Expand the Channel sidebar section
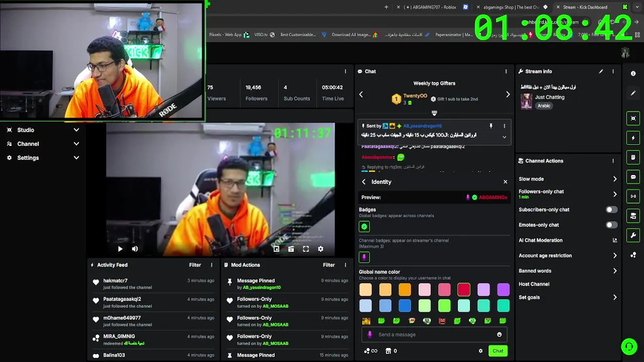 click(x=43, y=144)
